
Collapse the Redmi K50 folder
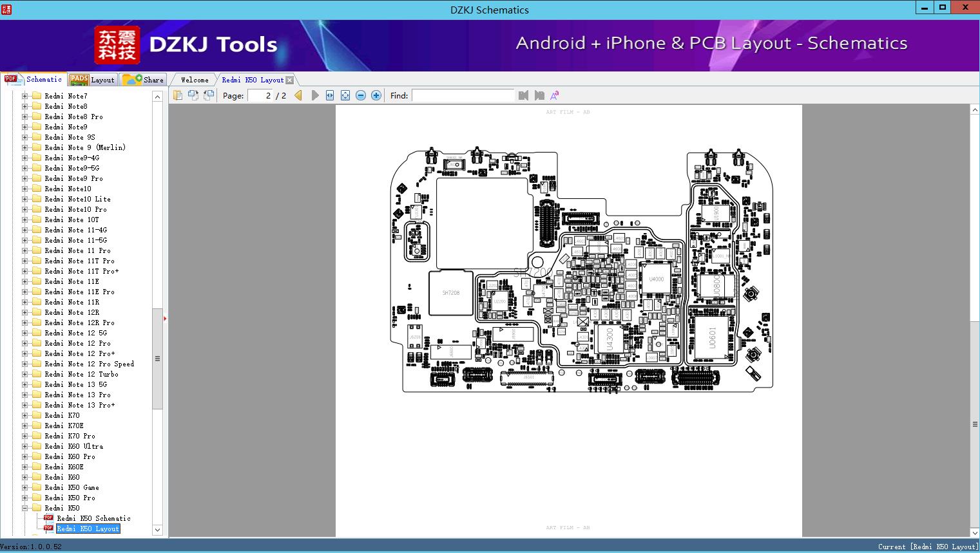point(25,508)
